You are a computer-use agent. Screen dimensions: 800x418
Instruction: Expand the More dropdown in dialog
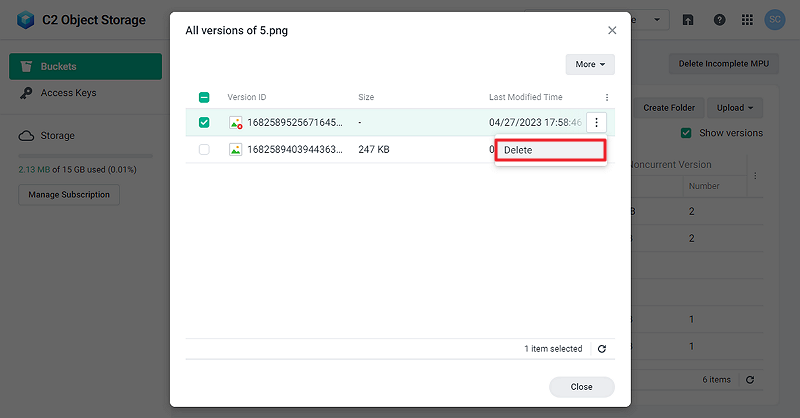590,64
